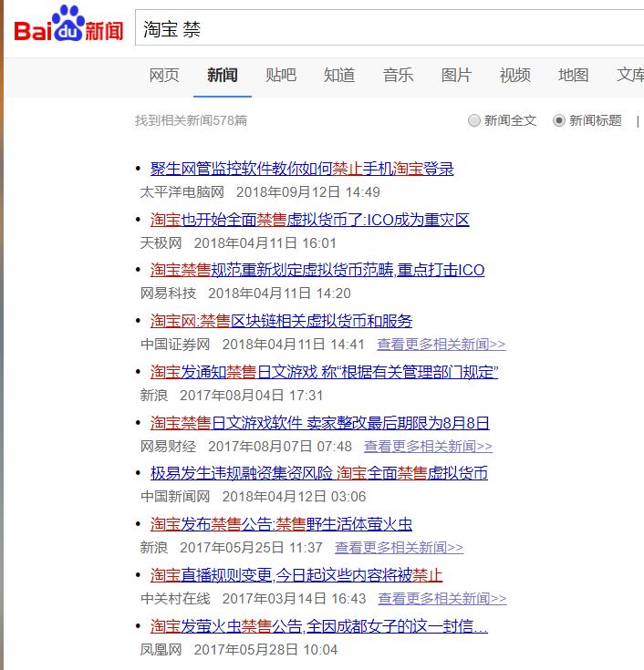Screen dimensions: 644x670
Task: Open article 淘宝发萤火虫禁售公告
Action: coord(319,626)
